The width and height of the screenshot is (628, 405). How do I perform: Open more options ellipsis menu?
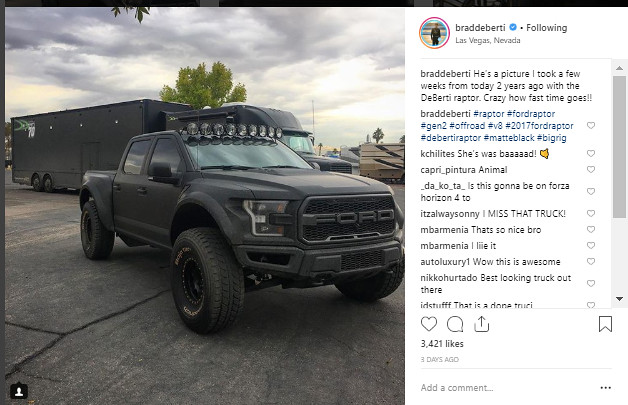click(x=606, y=388)
